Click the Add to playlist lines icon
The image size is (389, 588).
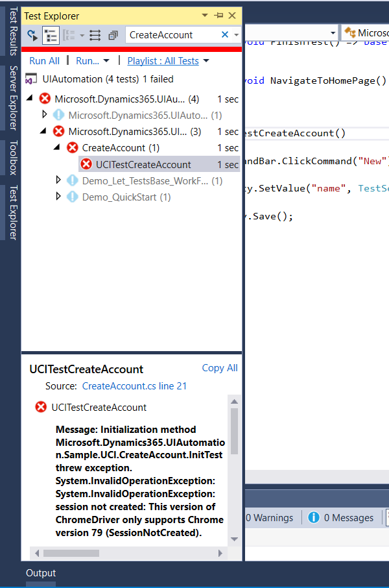coord(95,35)
